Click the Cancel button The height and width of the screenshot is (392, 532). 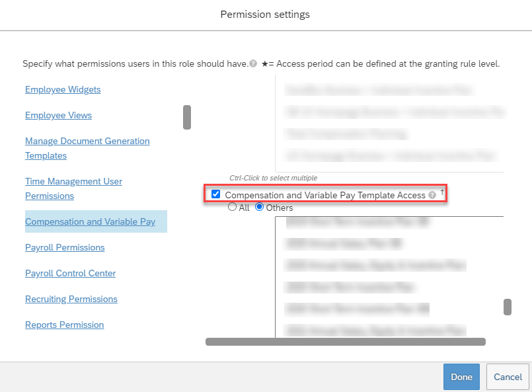point(508,377)
